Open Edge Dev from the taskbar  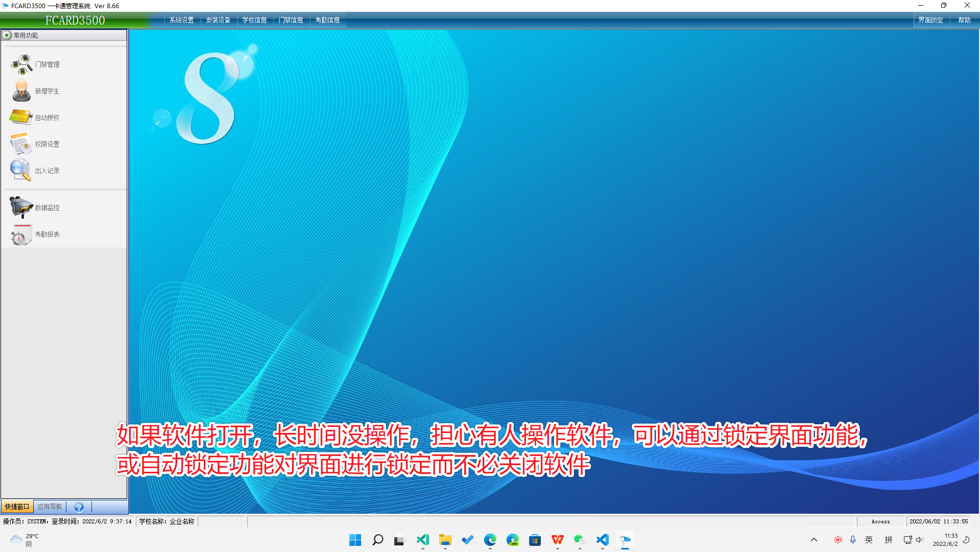pyautogui.click(x=512, y=540)
